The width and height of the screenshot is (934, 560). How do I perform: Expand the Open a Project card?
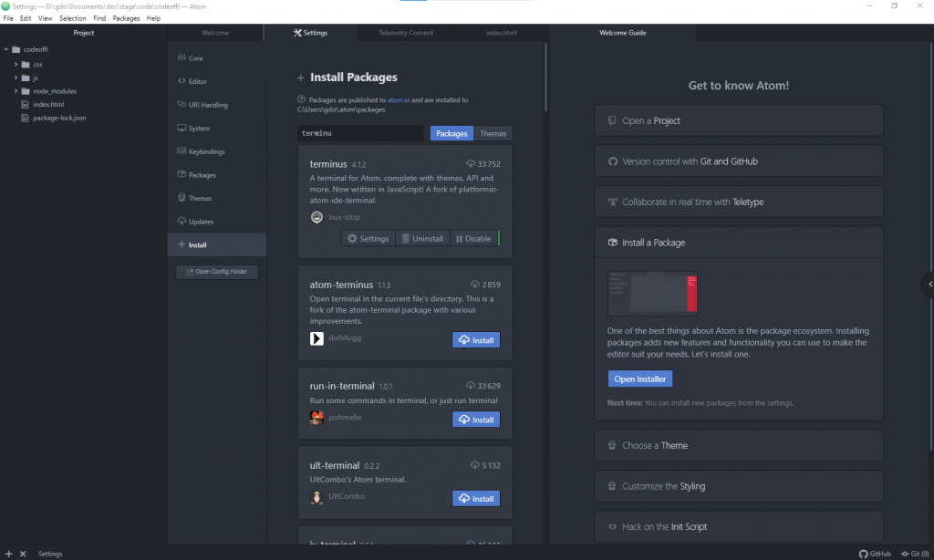tap(739, 121)
